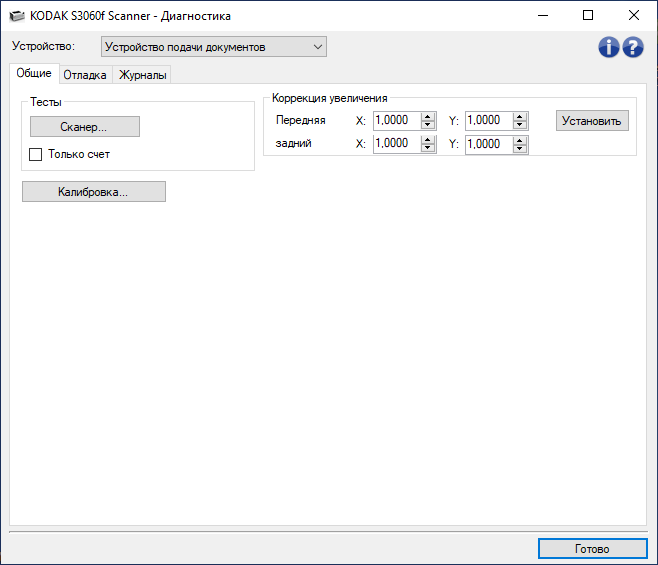Viewport: 658px width, 565px height.
Task: Increase задний Y value with up arrow
Action: tap(520, 140)
